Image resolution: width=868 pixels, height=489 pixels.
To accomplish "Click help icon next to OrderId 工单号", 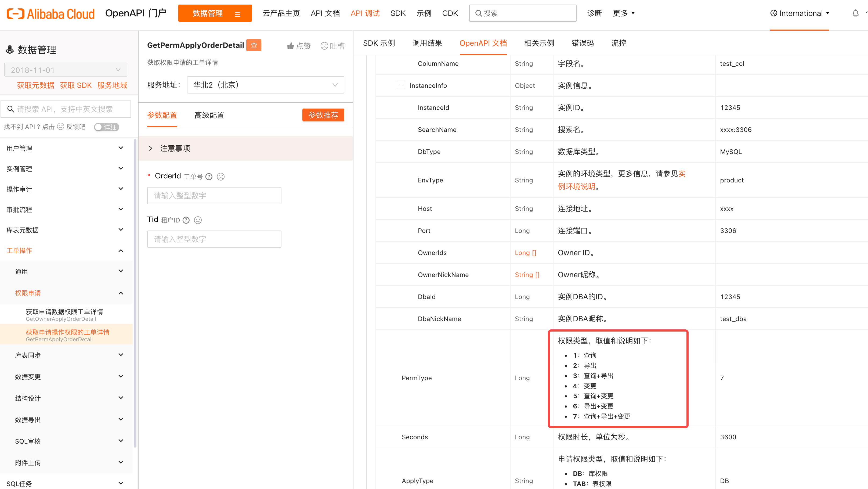I will click(x=209, y=177).
